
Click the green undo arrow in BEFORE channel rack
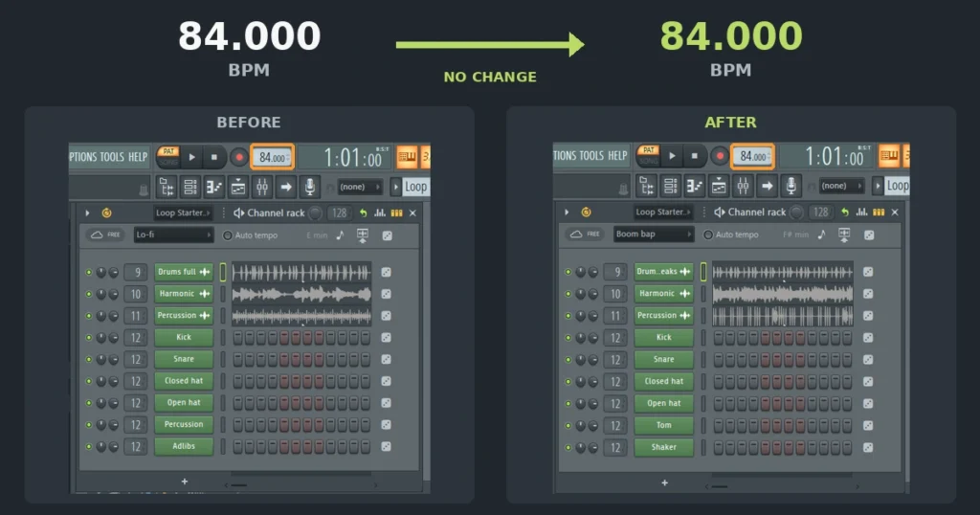[x=363, y=213]
